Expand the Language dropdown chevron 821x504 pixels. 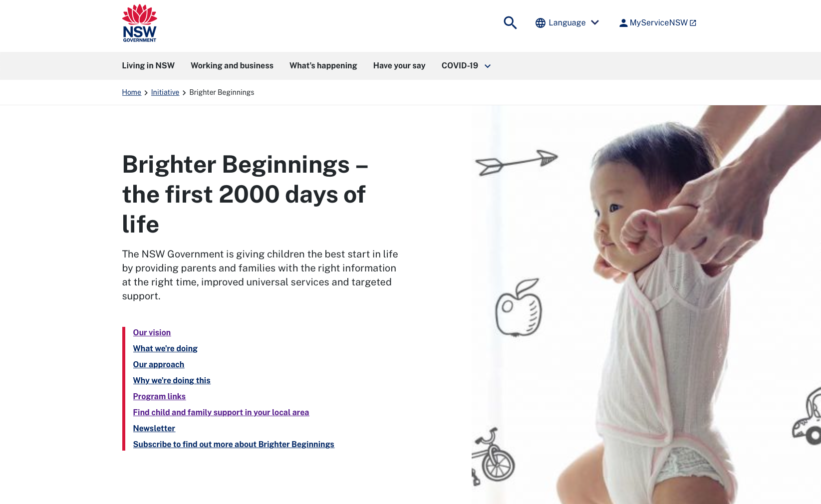click(595, 23)
